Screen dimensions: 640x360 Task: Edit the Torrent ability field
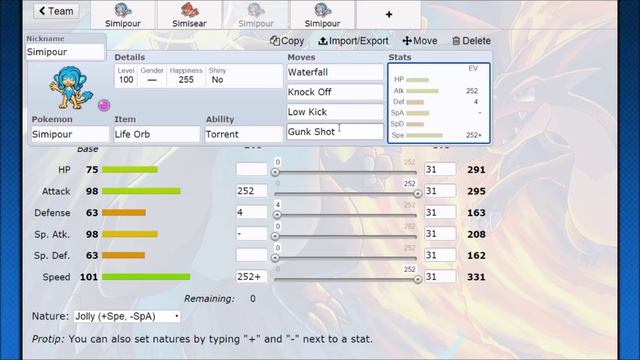coord(243,134)
